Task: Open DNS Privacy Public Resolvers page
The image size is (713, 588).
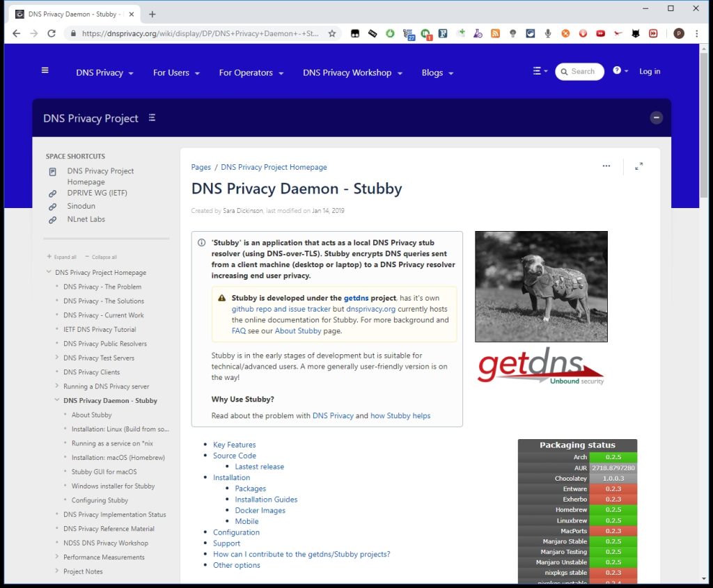Action: click(105, 344)
